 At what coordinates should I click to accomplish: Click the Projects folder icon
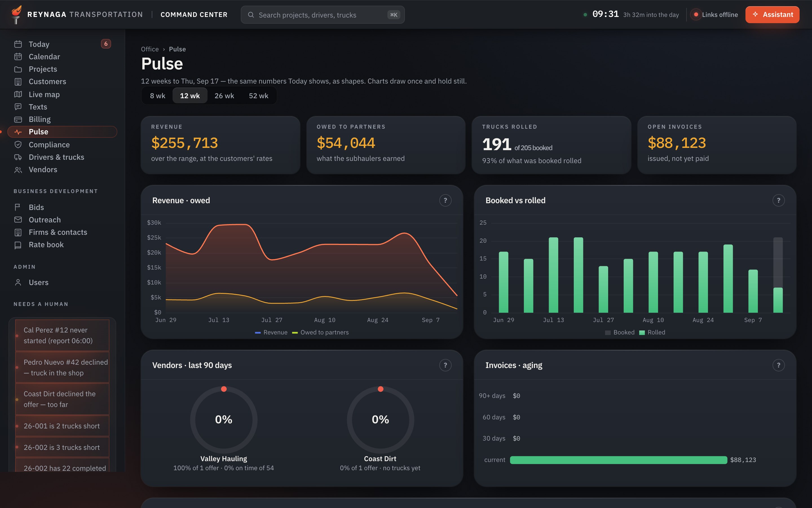point(18,69)
